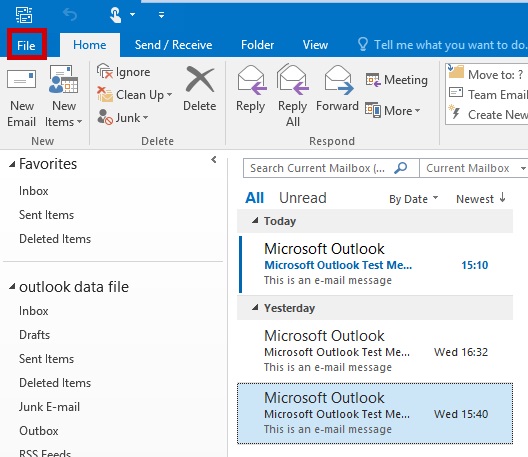Click the Search Current Mailbox field
This screenshot has width=528, height=457.
coord(331,168)
